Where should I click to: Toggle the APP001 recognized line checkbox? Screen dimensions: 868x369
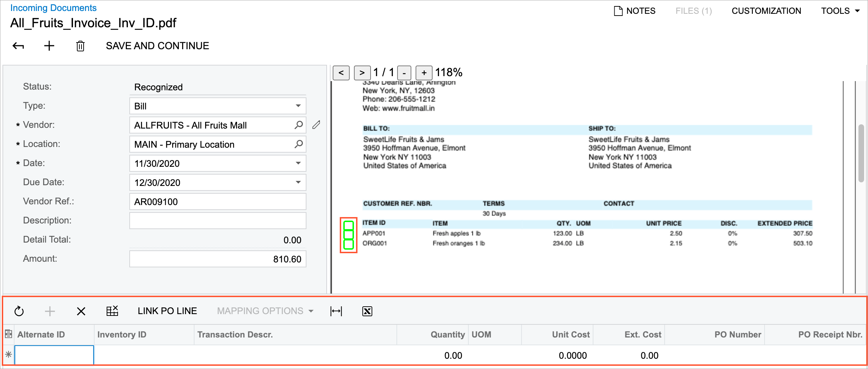point(349,234)
